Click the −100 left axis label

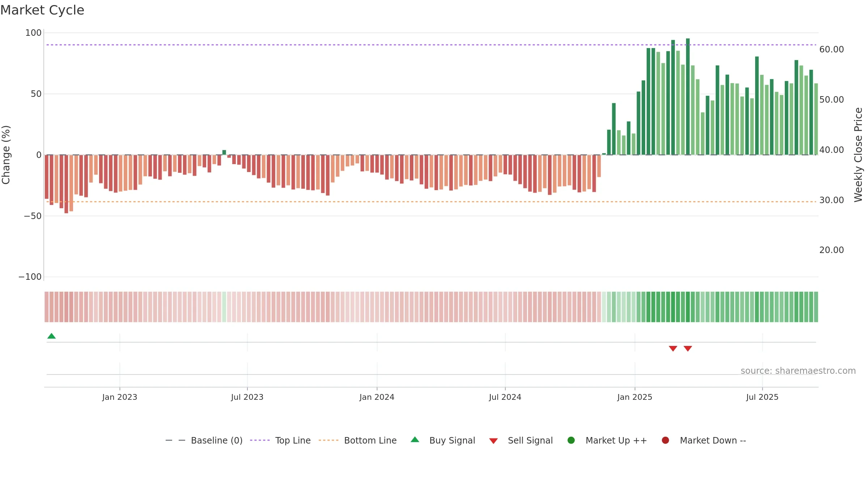click(30, 277)
